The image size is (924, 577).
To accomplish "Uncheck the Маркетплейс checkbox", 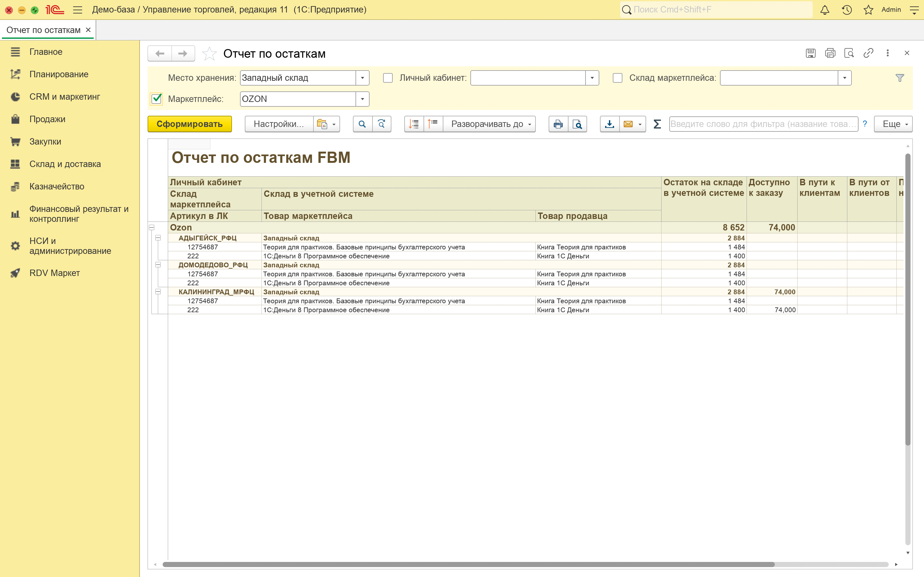I will point(157,99).
